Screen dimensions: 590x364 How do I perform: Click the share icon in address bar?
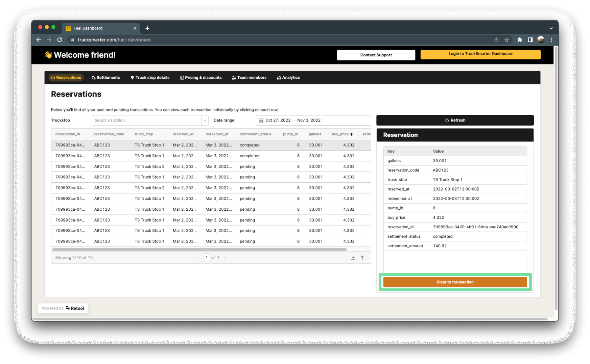pos(496,40)
